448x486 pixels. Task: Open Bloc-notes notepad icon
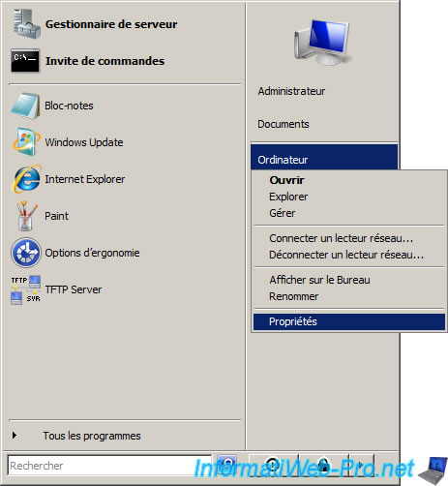[26, 106]
